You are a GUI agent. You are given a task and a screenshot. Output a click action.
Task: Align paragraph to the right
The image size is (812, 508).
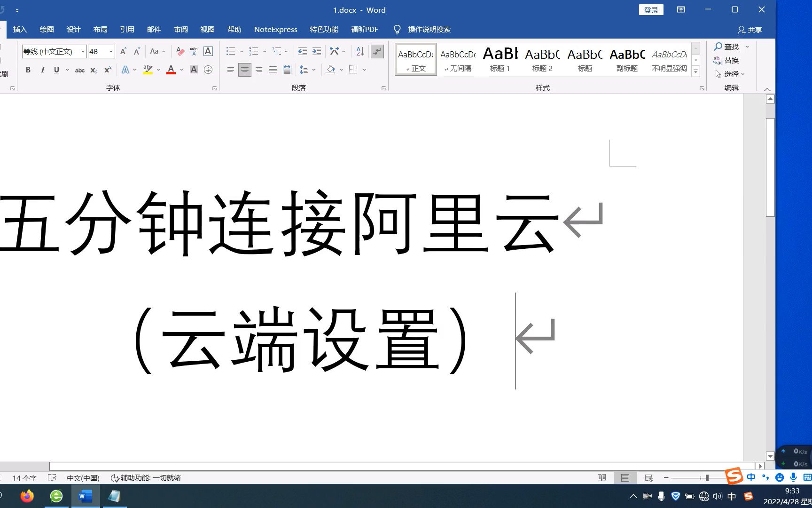pyautogui.click(x=259, y=70)
